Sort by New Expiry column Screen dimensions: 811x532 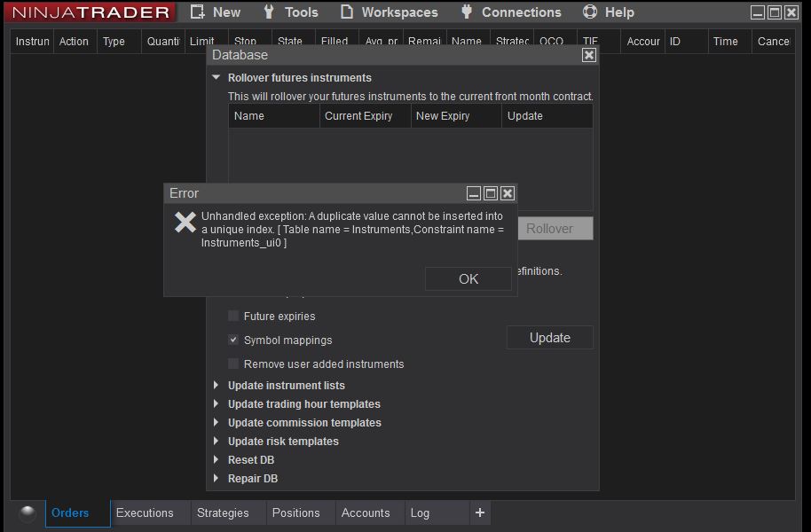[456, 116]
